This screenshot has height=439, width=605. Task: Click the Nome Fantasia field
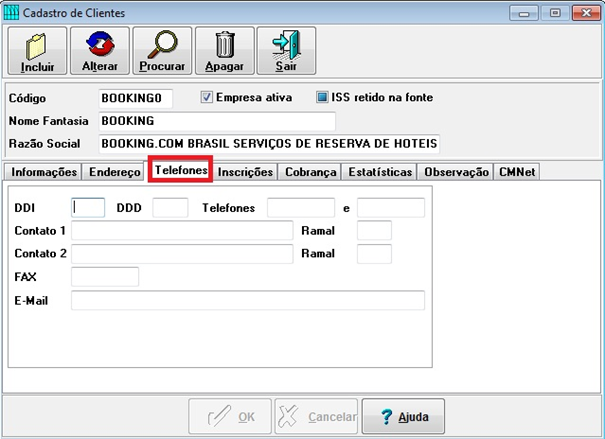pos(217,121)
